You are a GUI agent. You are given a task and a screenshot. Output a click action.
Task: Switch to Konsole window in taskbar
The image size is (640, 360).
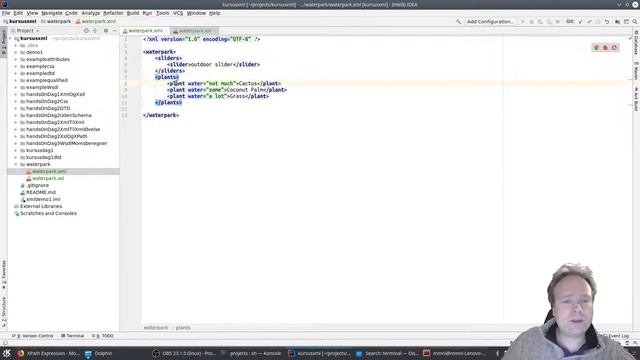click(x=251, y=353)
